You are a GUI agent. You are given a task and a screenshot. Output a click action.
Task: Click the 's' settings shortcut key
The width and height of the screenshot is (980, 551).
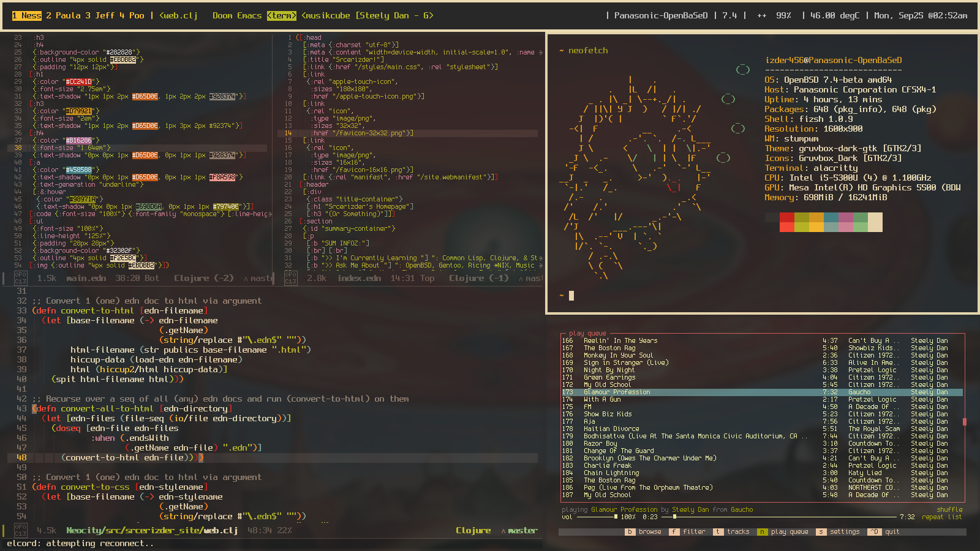click(821, 531)
